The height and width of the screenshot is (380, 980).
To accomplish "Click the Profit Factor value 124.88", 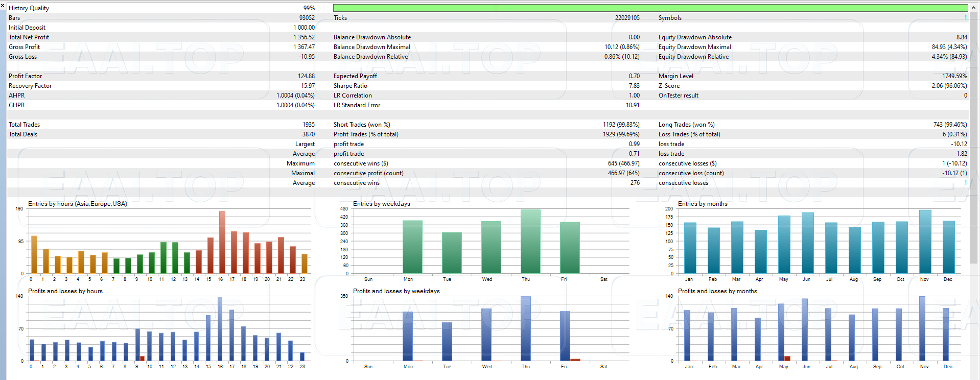I will click(306, 76).
